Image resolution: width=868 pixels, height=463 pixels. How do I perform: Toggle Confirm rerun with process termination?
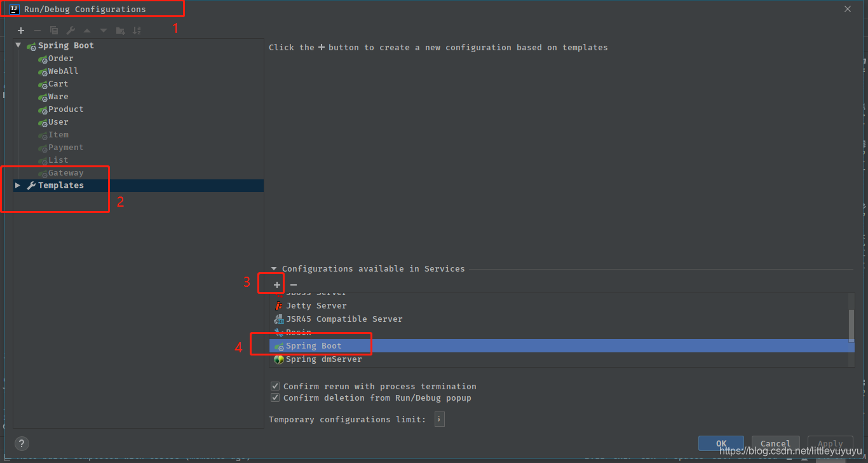pyautogui.click(x=275, y=386)
